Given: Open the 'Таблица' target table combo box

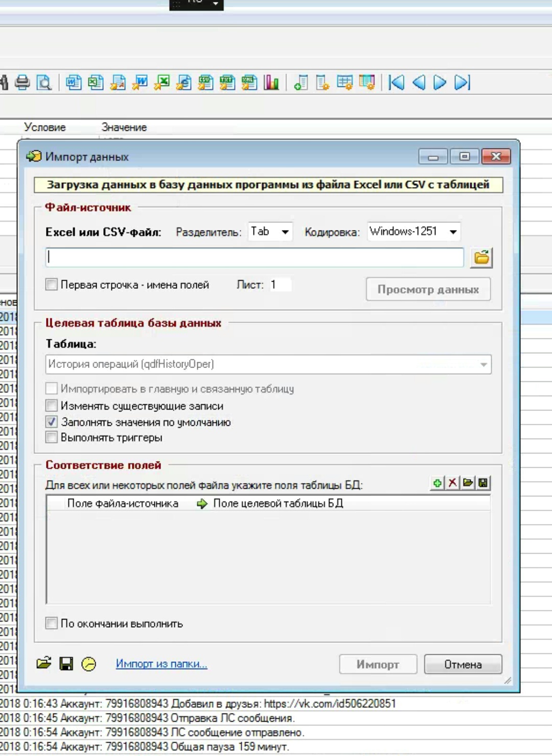Looking at the screenshot, I should [268, 364].
